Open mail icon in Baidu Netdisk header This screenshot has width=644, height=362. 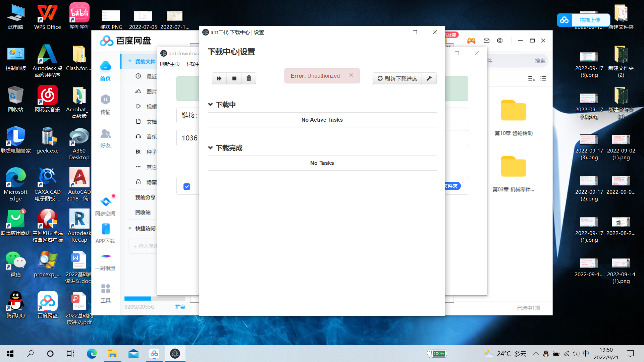[x=487, y=41]
